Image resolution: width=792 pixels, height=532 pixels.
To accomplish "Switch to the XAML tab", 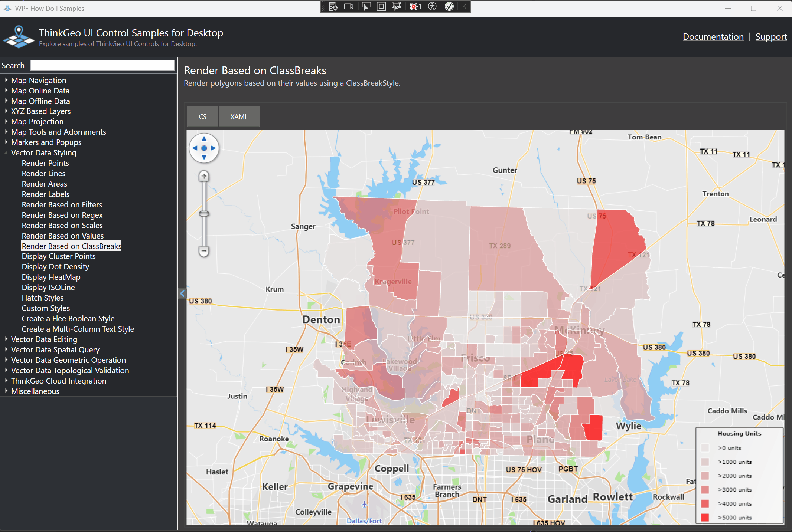I will (x=239, y=116).
